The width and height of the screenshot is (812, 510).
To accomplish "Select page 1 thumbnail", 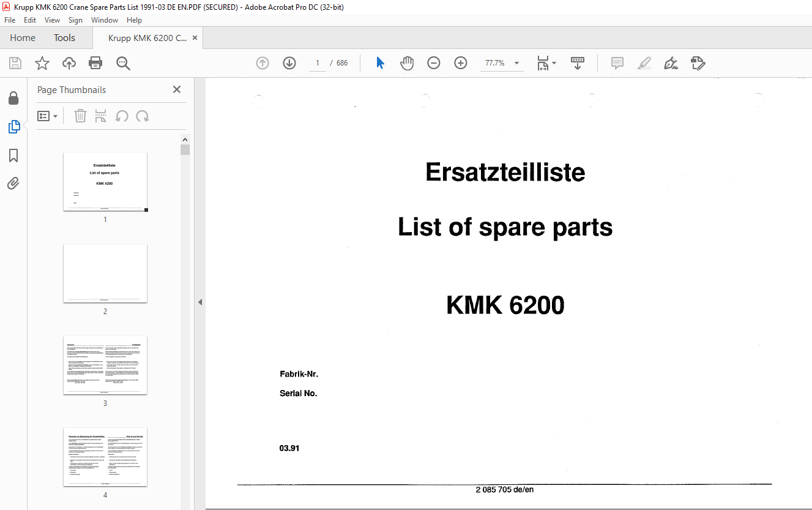I will click(105, 182).
